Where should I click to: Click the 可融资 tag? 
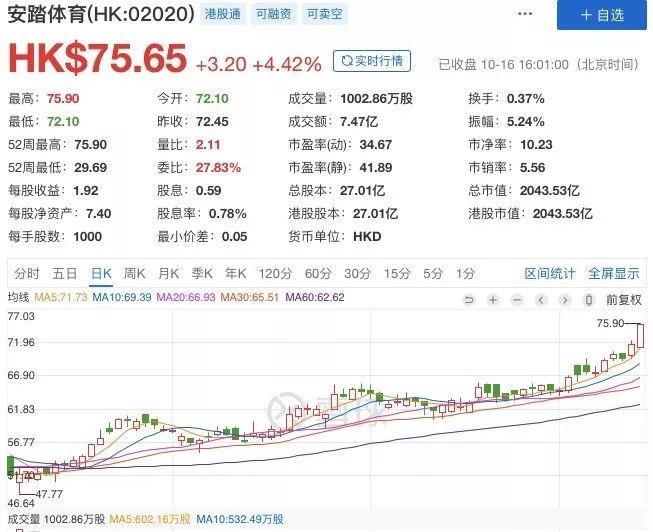[274, 14]
